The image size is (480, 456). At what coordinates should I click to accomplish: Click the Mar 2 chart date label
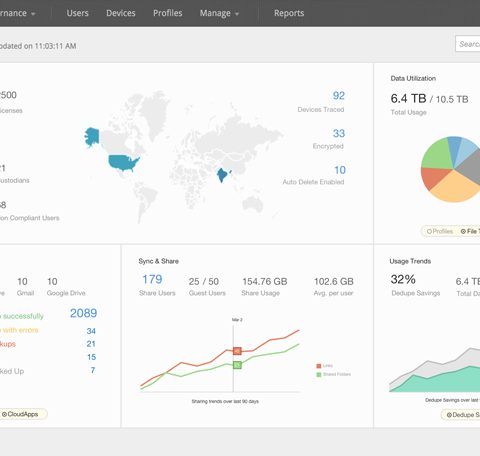click(x=237, y=320)
